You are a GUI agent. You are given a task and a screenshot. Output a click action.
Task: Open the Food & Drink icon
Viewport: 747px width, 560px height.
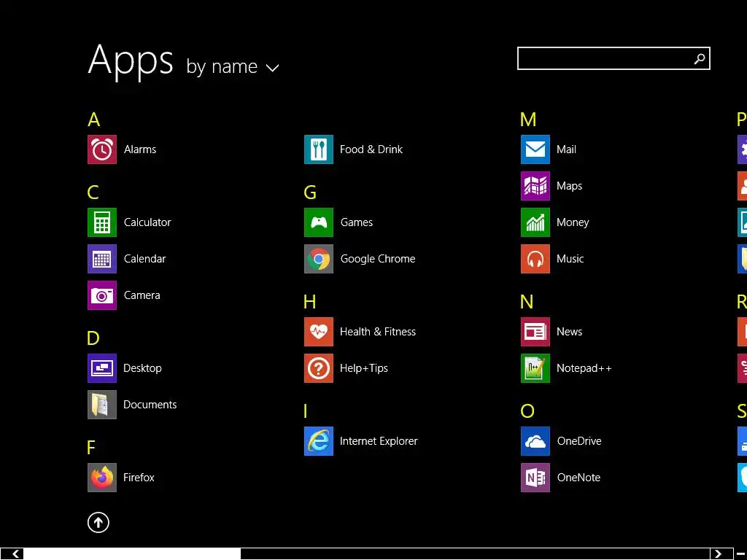pos(319,149)
